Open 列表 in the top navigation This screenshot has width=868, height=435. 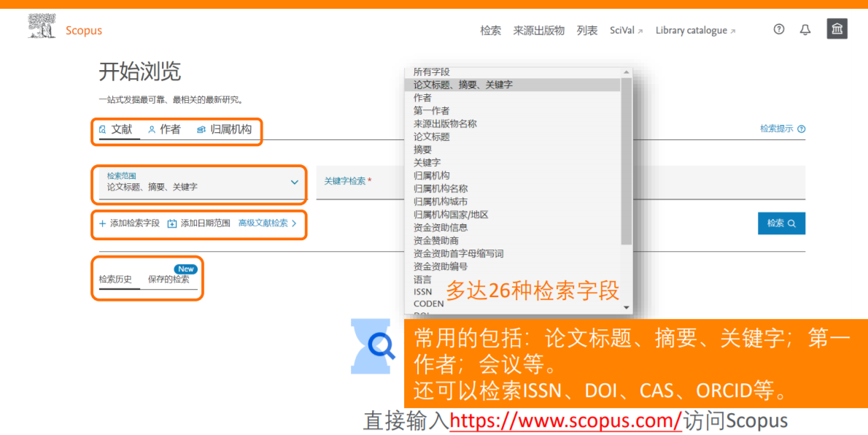(x=586, y=31)
